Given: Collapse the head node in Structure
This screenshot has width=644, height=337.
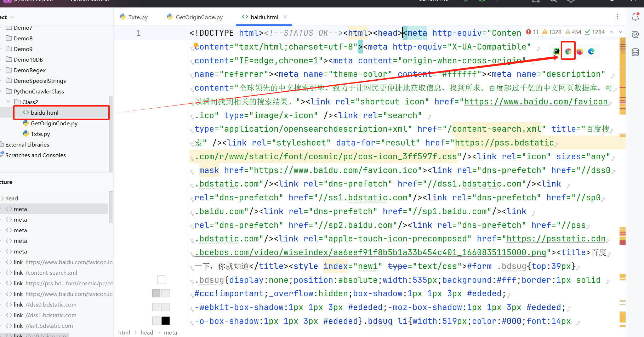Looking at the screenshot, I should click(3, 198).
